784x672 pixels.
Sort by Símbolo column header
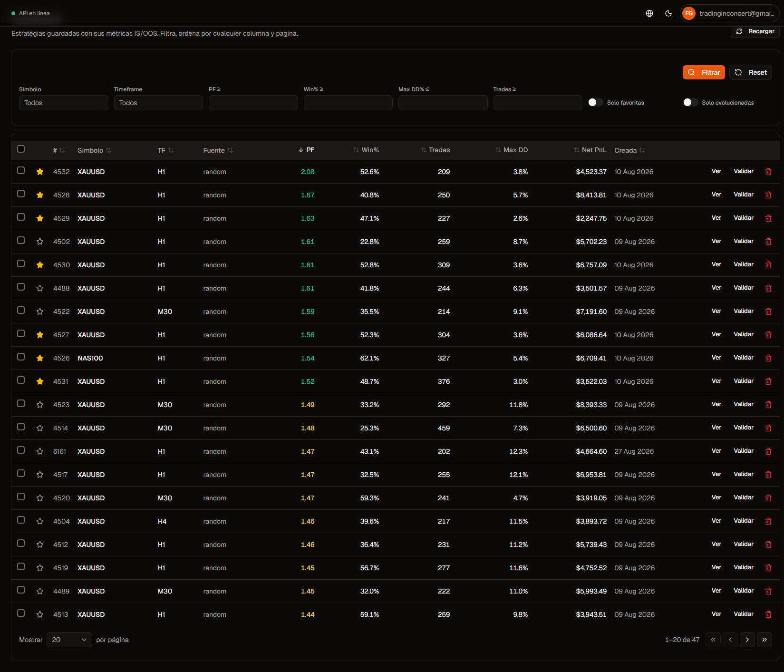click(95, 150)
